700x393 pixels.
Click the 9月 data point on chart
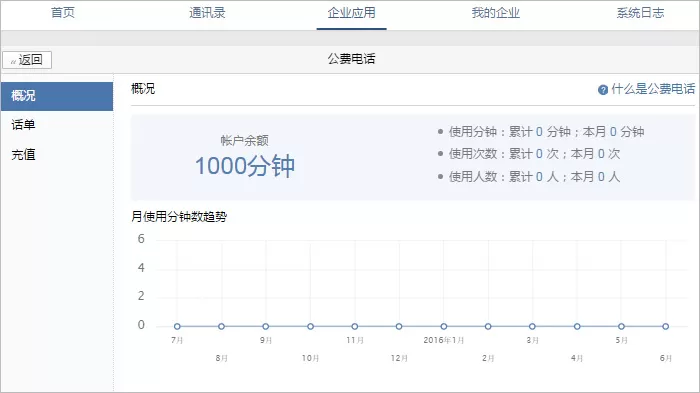[266, 326]
